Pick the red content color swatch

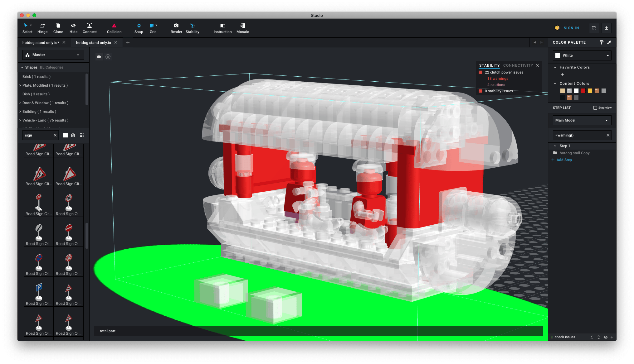(583, 91)
